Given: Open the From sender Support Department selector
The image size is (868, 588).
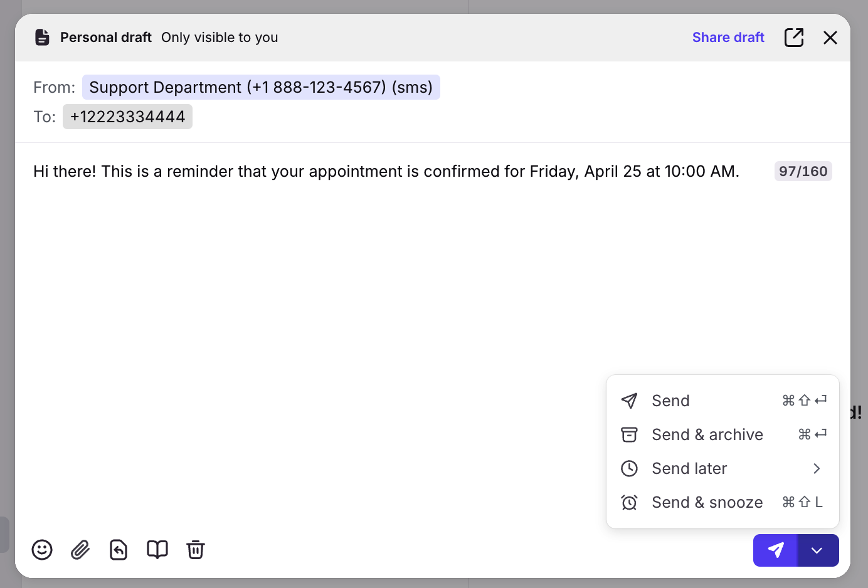Looking at the screenshot, I should tap(261, 87).
